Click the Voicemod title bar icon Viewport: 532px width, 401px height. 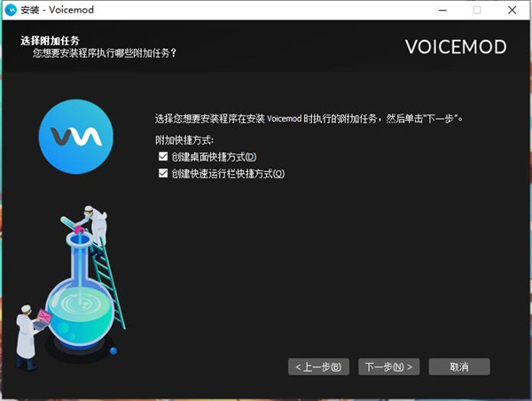point(11,10)
